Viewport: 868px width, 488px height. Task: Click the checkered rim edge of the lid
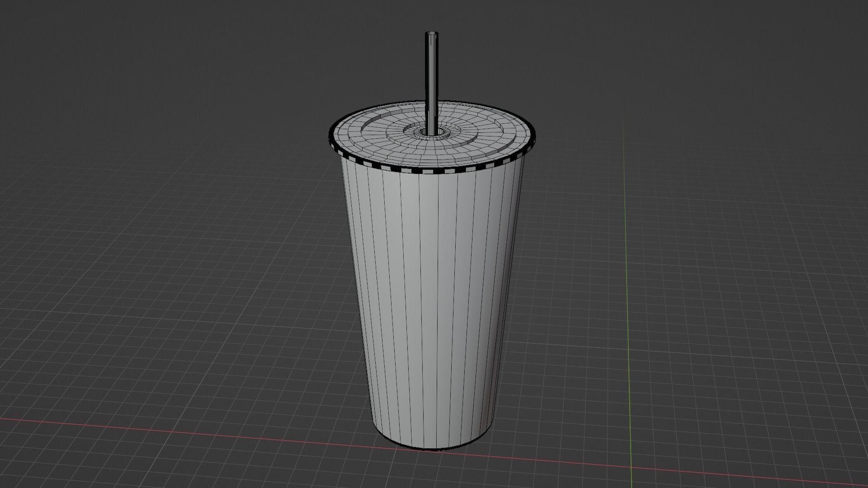432,171
